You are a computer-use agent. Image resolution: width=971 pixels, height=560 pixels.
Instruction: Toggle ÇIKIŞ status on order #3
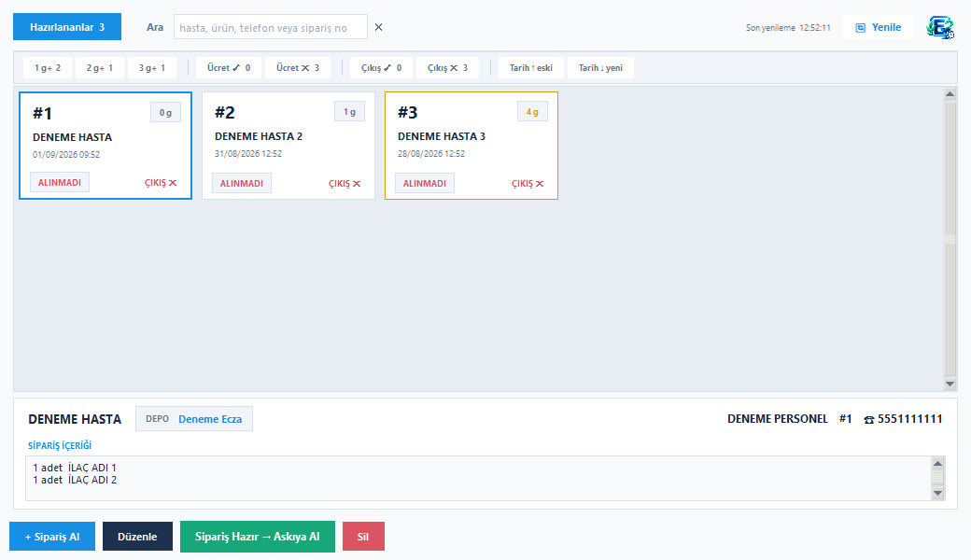coord(528,184)
